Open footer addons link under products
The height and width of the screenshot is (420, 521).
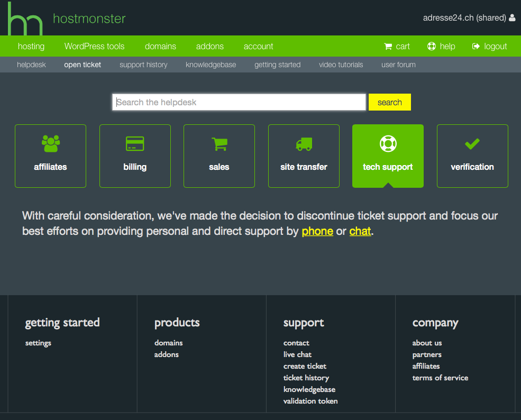coord(167,354)
